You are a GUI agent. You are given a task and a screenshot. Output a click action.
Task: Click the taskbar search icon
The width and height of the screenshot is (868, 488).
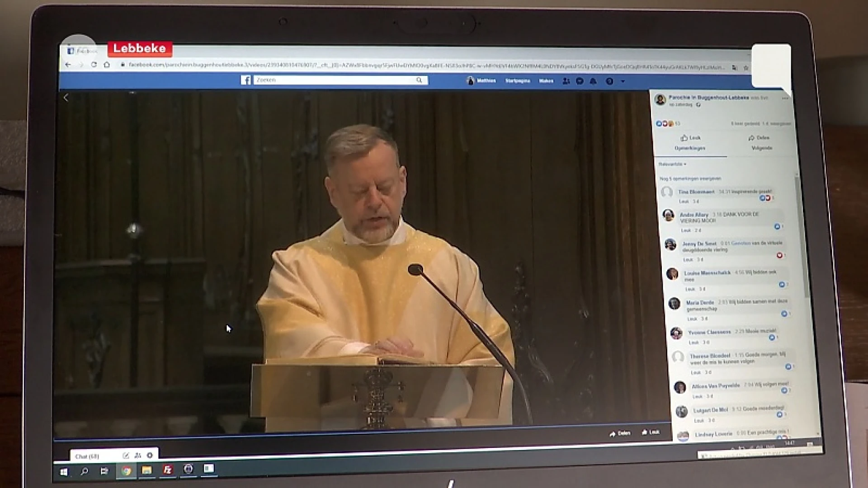click(84, 471)
